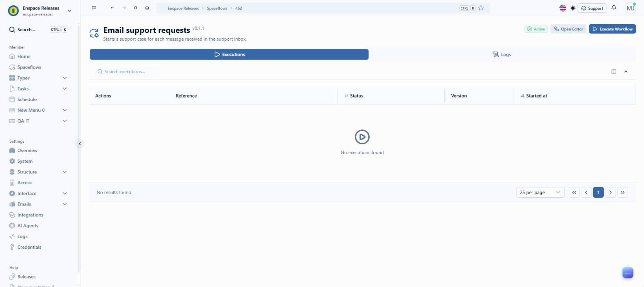Open Logs in sidebar settings

(22, 236)
